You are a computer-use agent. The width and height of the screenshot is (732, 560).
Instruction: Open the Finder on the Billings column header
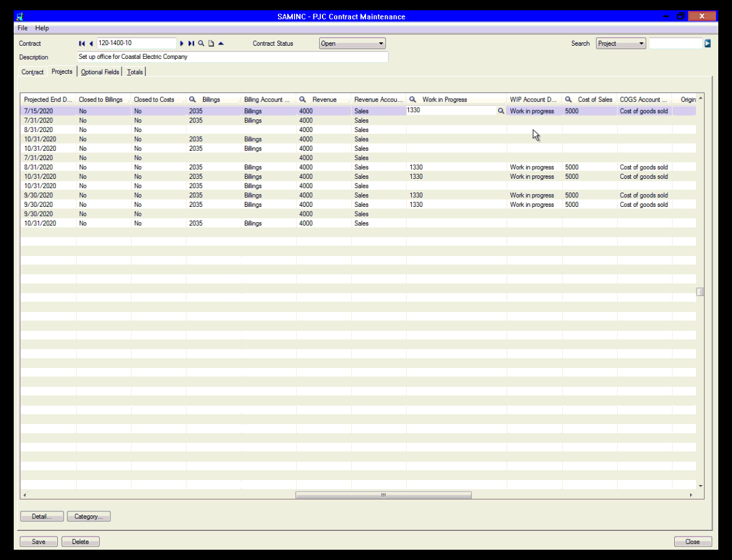pyautogui.click(x=193, y=98)
